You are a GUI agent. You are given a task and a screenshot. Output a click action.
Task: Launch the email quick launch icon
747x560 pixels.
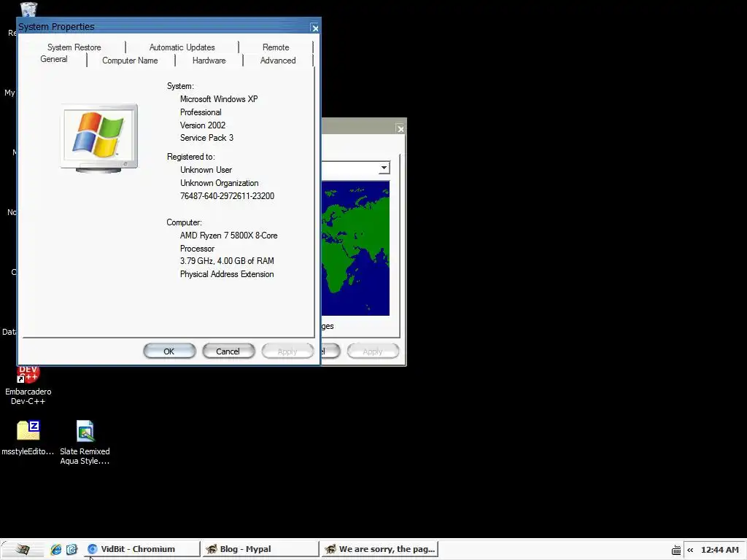tap(72, 549)
